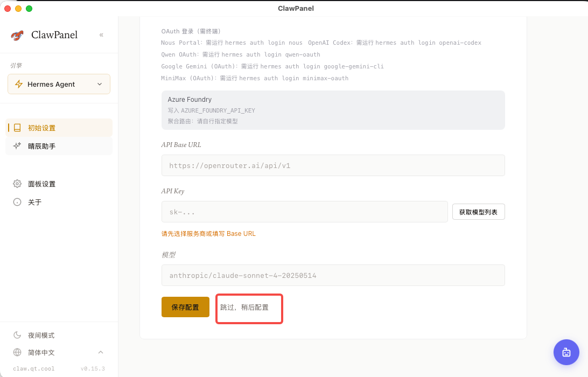Click the MiniMax (OAuth) instruction line

click(x=255, y=79)
